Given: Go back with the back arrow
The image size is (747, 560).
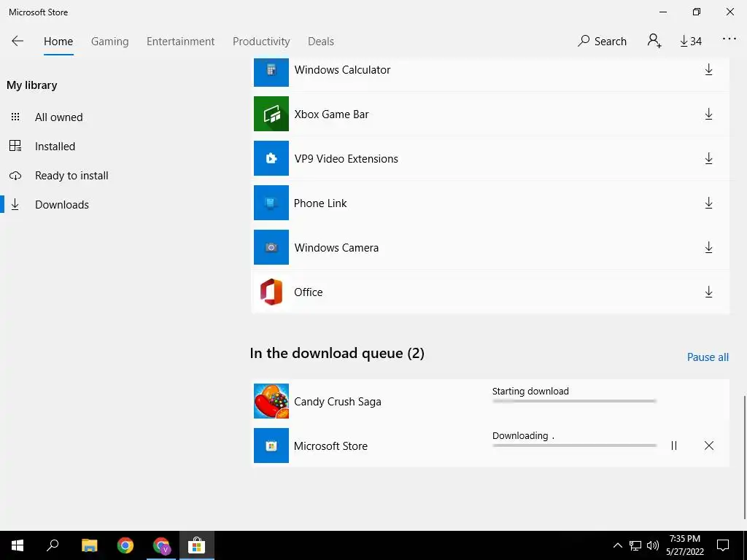Looking at the screenshot, I should [18, 41].
